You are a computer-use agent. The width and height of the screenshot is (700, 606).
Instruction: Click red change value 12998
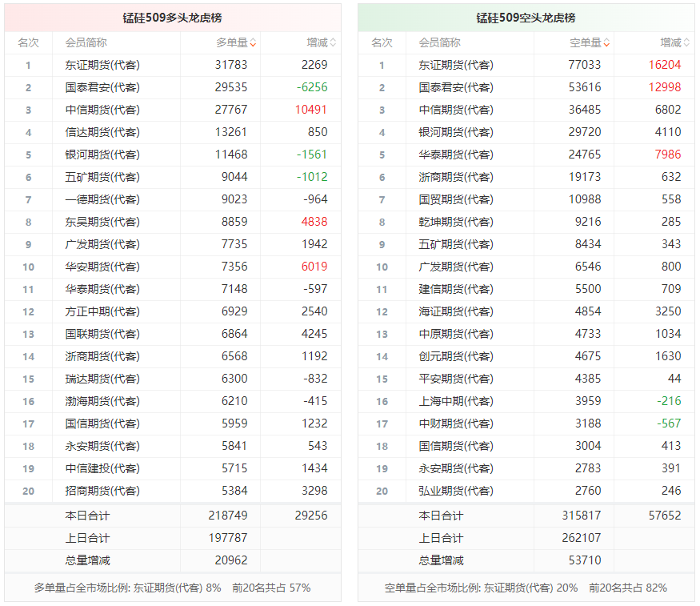pyautogui.click(x=665, y=87)
